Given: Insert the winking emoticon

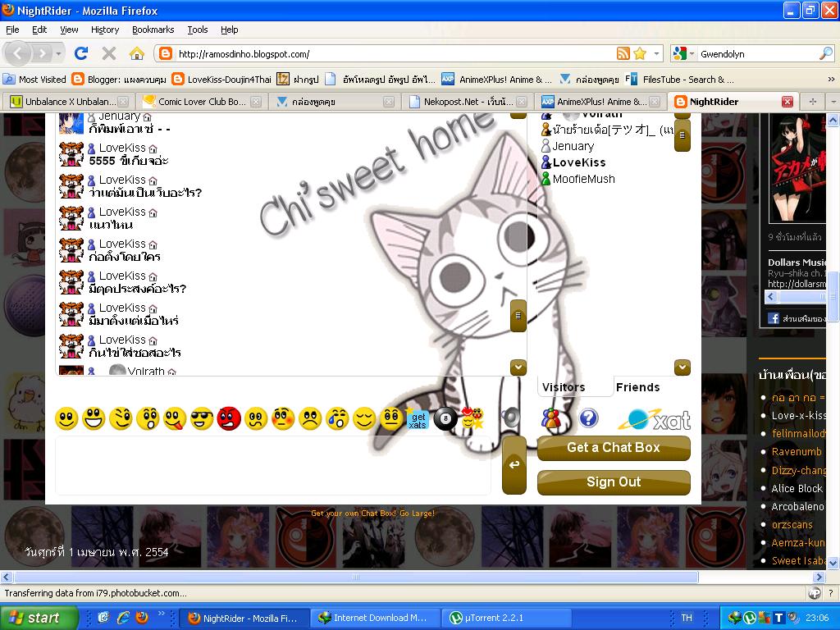Looking at the screenshot, I should tap(121, 418).
